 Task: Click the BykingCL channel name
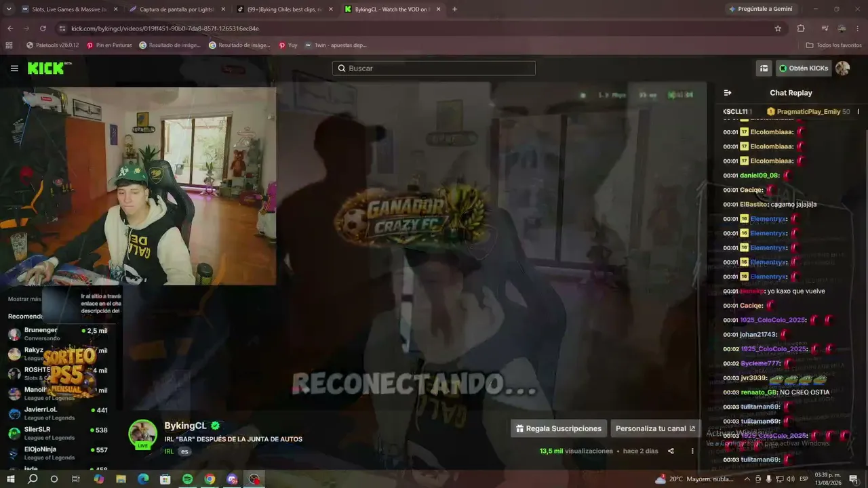(x=185, y=426)
